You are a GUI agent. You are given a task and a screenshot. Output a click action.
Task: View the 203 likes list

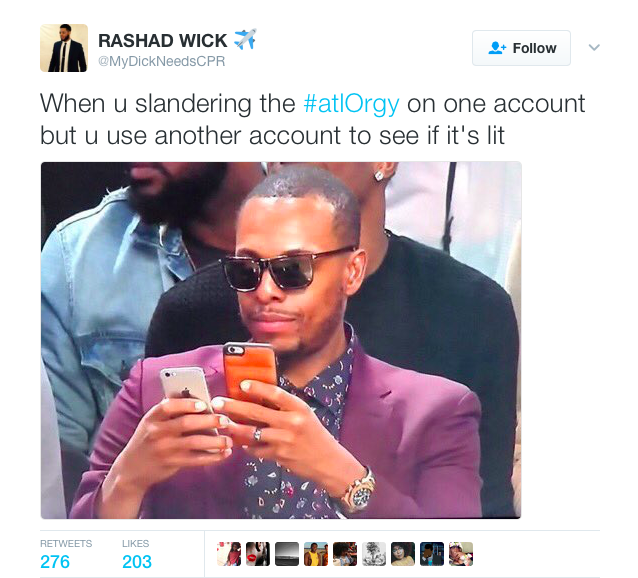pos(137,555)
